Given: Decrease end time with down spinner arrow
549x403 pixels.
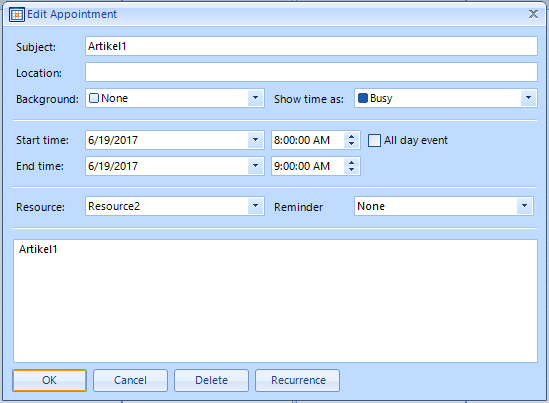Looking at the screenshot, I should click(351, 170).
